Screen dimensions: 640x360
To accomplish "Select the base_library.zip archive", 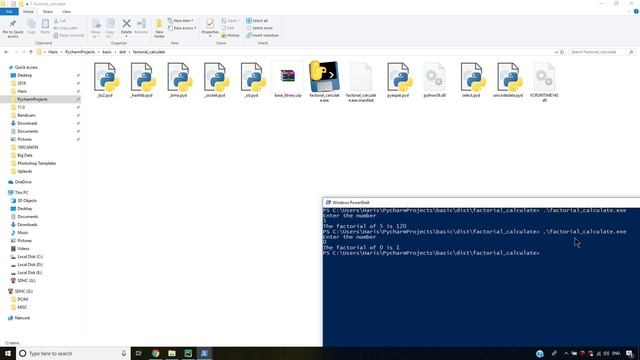I will click(288, 80).
